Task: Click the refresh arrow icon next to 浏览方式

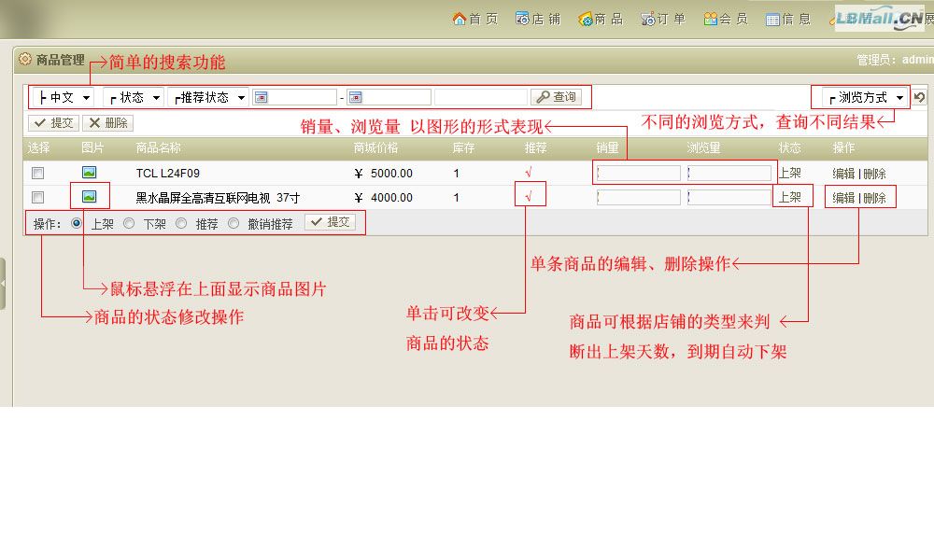Action: pos(920,97)
